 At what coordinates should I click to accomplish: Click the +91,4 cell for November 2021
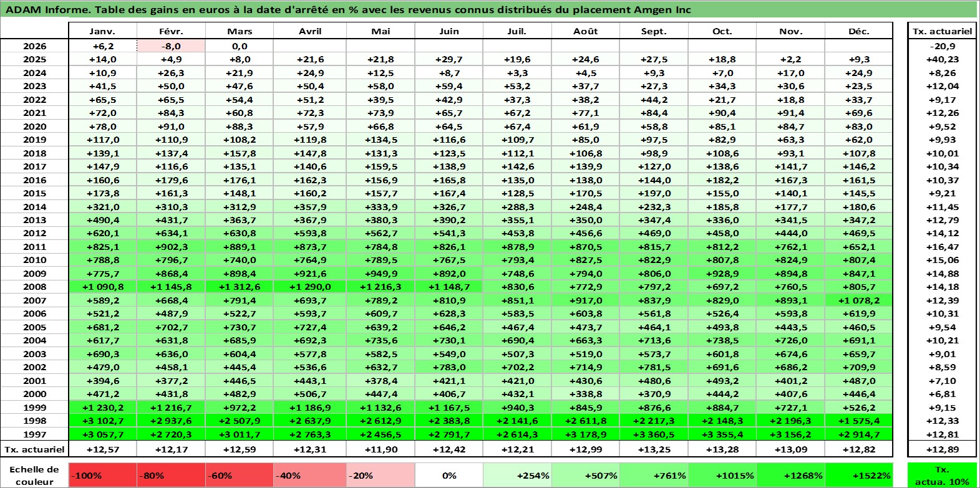790,113
